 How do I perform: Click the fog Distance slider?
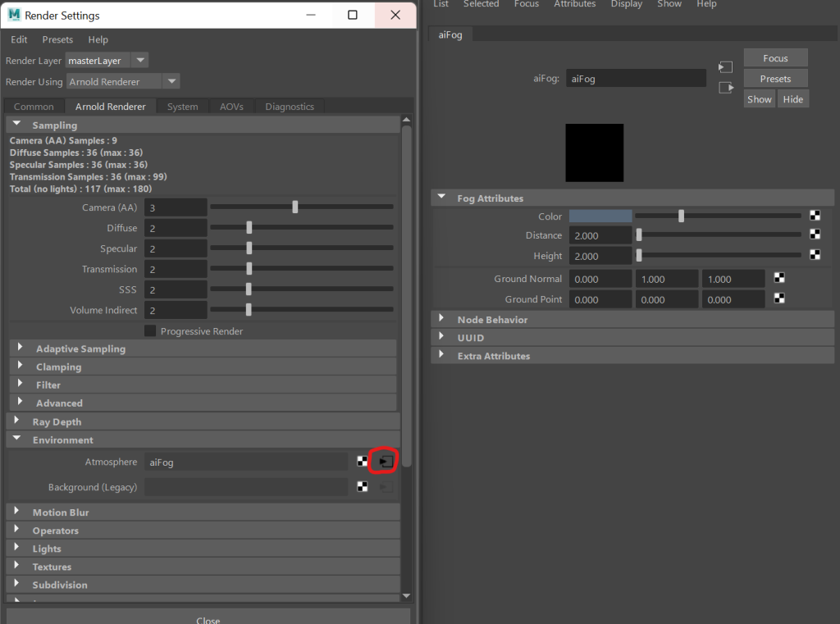[x=718, y=235]
